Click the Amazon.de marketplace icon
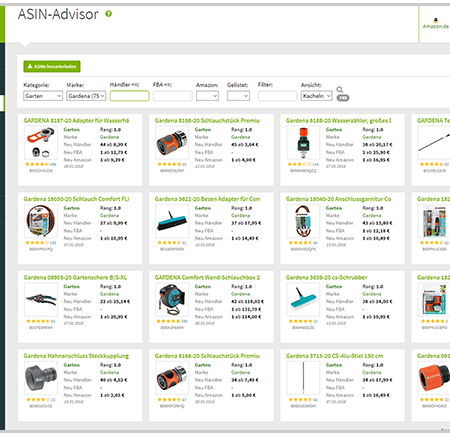The width and height of the screenshot is (450, 434). click(x=436, y=23)
